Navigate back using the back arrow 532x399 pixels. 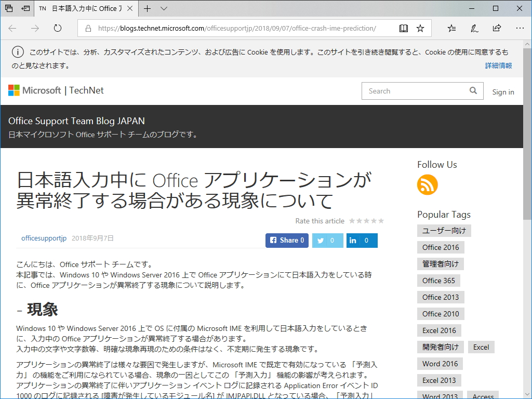point(12,29)
